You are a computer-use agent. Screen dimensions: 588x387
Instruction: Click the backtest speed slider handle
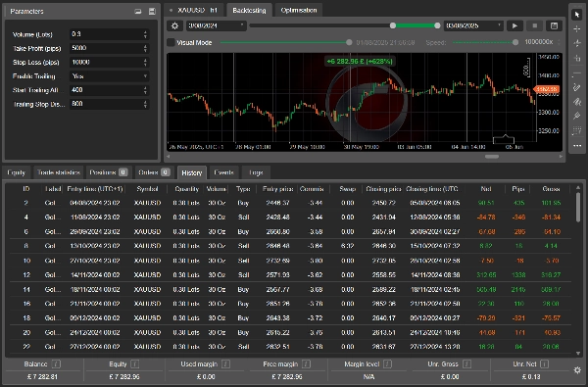pos(515,42)
